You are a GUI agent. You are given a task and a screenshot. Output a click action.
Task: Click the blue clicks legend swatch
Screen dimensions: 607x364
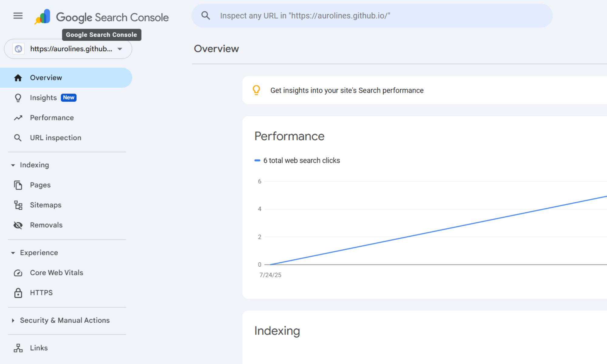(257, 160)
